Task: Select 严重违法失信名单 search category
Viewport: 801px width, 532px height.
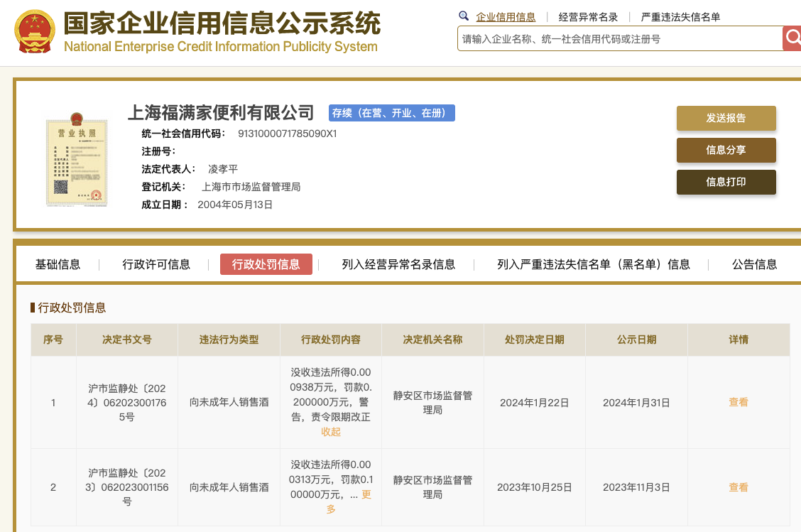Action: coord(680,17)
